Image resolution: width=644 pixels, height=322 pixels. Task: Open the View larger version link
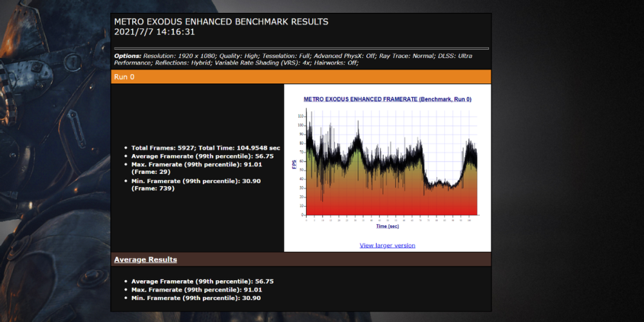point(387,245)
